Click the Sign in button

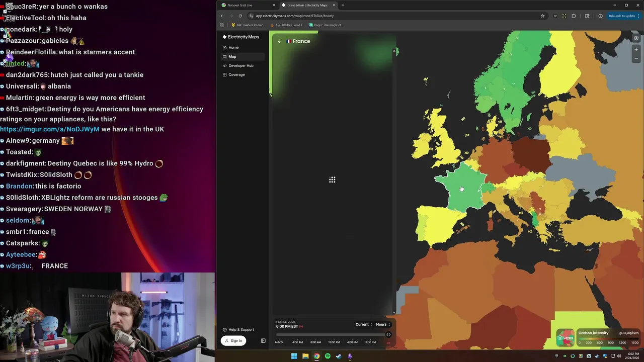[233, 340]
